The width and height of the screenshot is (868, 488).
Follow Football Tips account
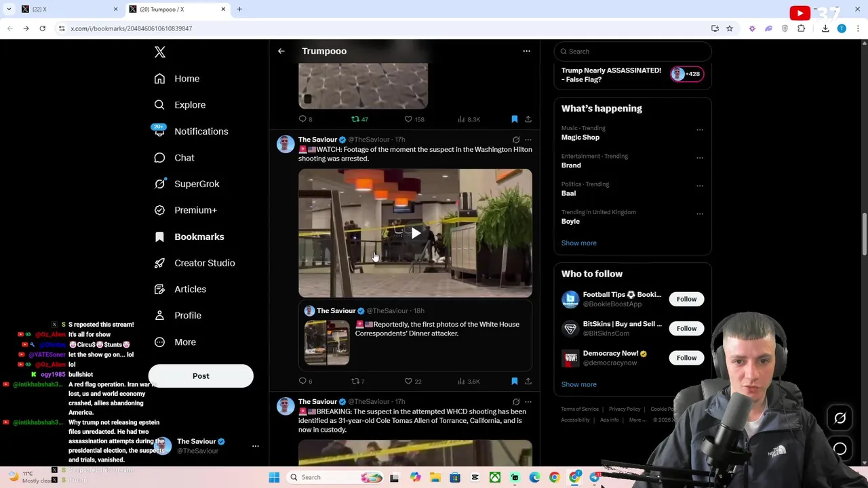click(x=686, y=299)
